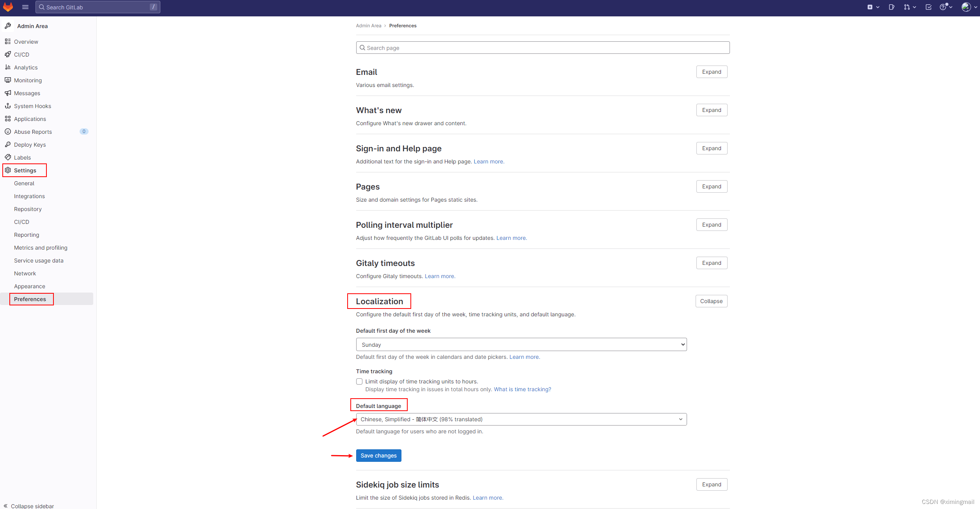The width and height of the screenshot is (980, 509).
Task: Click the Search page input field
Action: tap(543, 48)
